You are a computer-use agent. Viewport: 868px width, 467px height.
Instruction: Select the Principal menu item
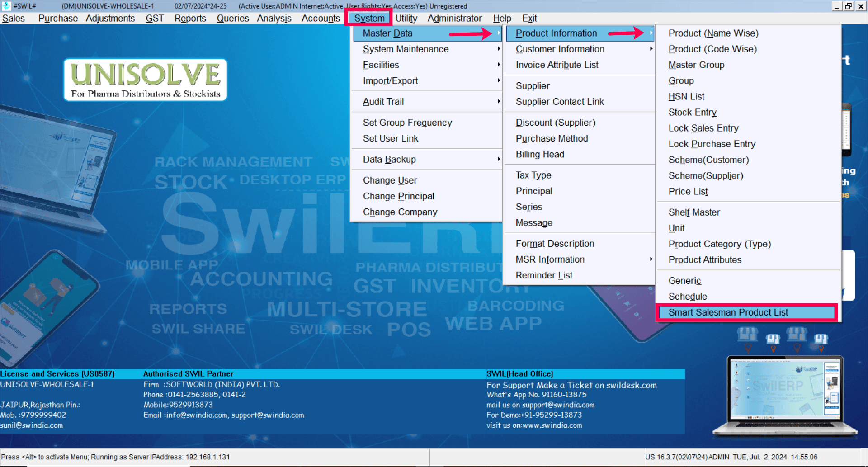(x=580, y=191)
